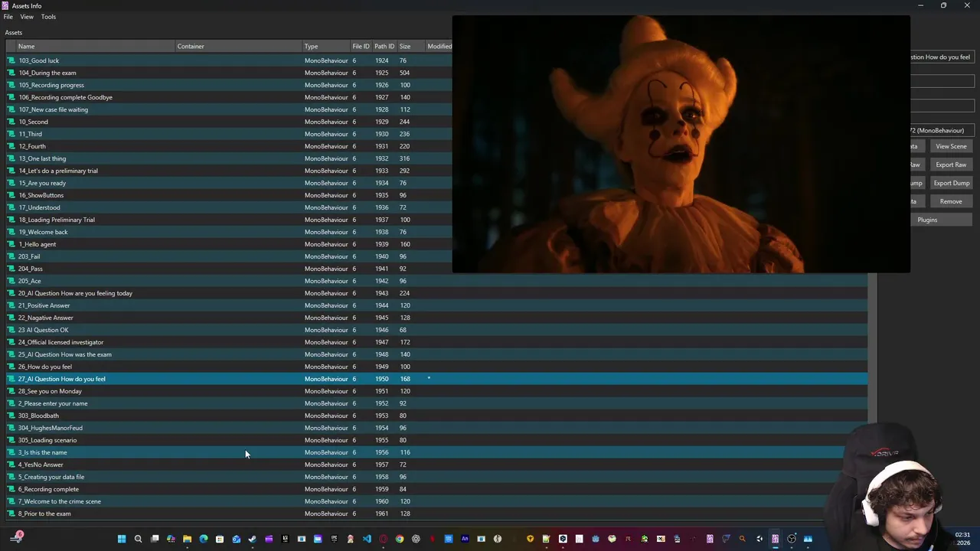Open Visual Studio Code from the taskbar
The height and width of the screenshot is (551, 980).
click(x=367, y=539)
